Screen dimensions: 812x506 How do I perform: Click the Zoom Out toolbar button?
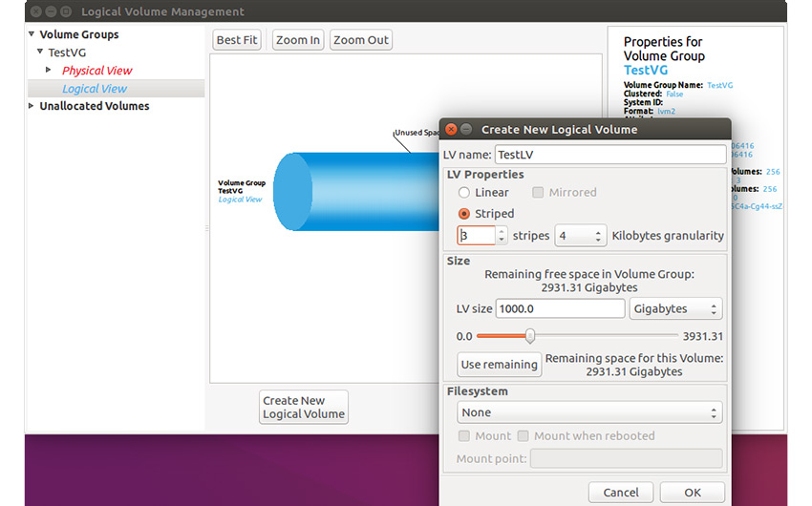point(361,40)
